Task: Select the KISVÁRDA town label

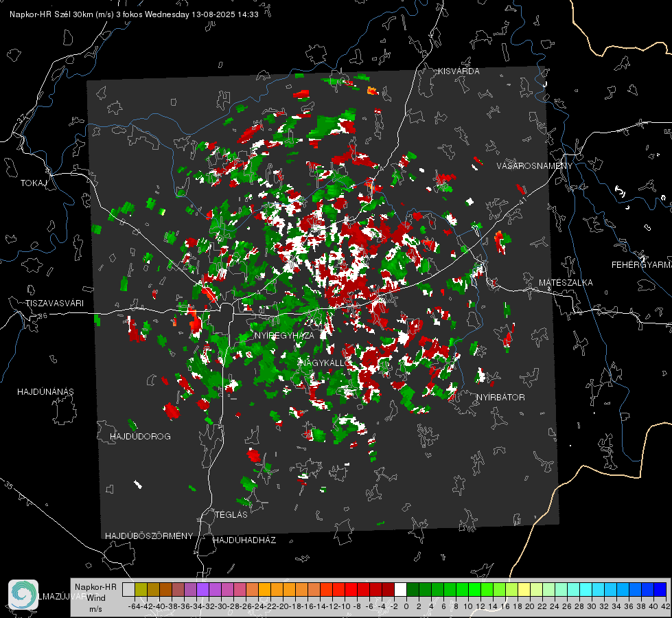Action: [459, 71]
